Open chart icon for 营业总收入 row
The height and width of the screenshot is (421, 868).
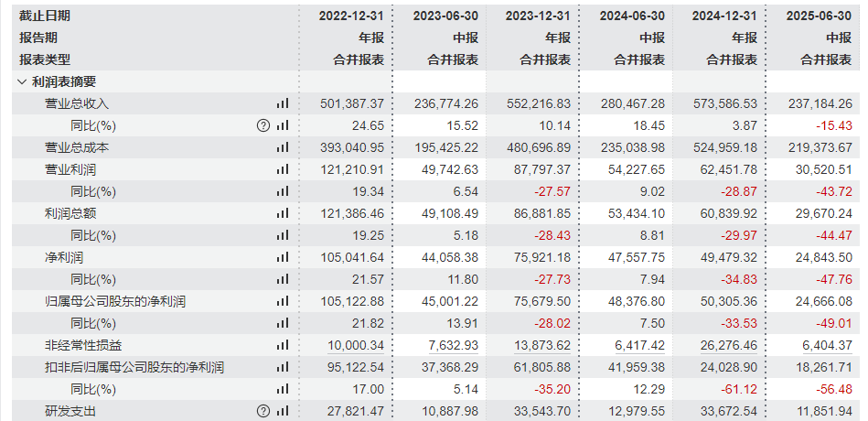click(x=282, y=103)
